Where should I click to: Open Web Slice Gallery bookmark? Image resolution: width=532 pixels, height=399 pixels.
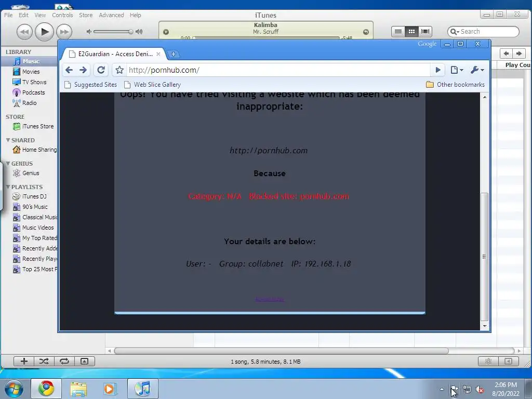(152, 85)
